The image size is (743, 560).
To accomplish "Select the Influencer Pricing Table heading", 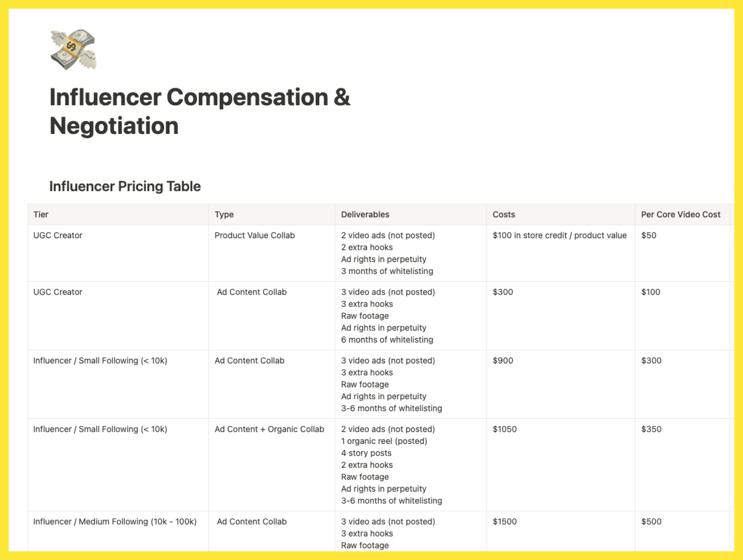I will click(125, 186).
